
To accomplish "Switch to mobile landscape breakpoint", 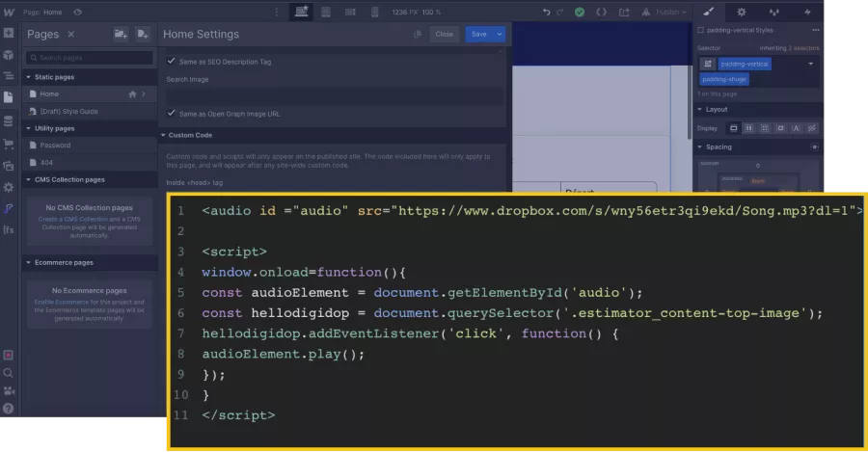I will pyautogui.click(x=350, y=12).
